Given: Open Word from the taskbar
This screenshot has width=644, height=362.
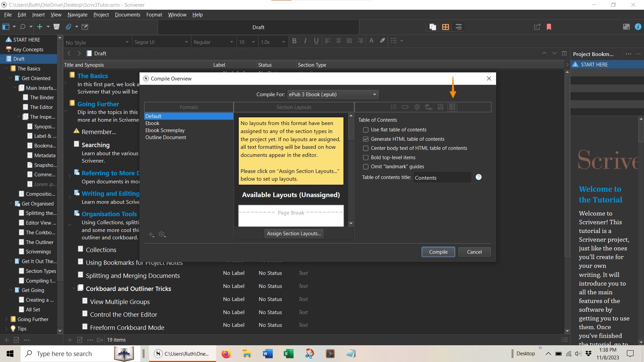Looking at the screenshot, I should [x=268, y=354].
